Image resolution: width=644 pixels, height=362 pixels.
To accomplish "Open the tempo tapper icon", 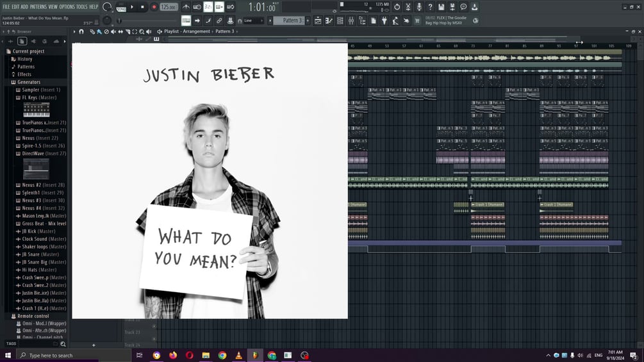I will (395, 21).
